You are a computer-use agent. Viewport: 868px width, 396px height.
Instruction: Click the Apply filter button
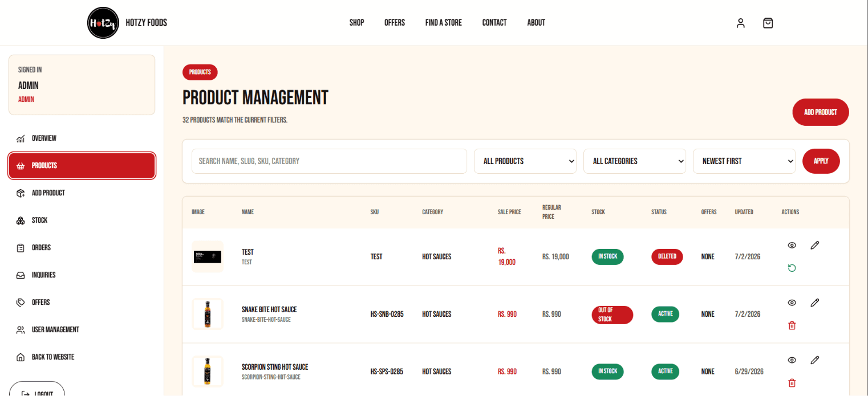click(x=821, y=161)
